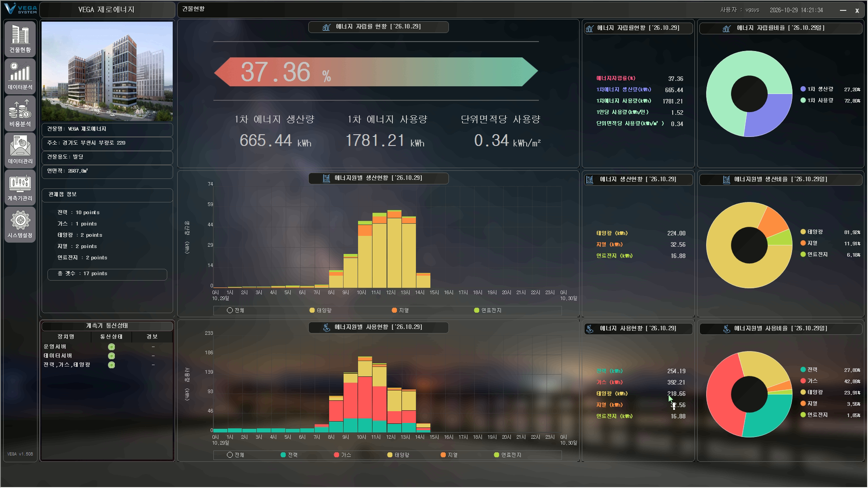
Task: Click the 에너지원별 생산현황 panel header
Action: tap(378, 178)
